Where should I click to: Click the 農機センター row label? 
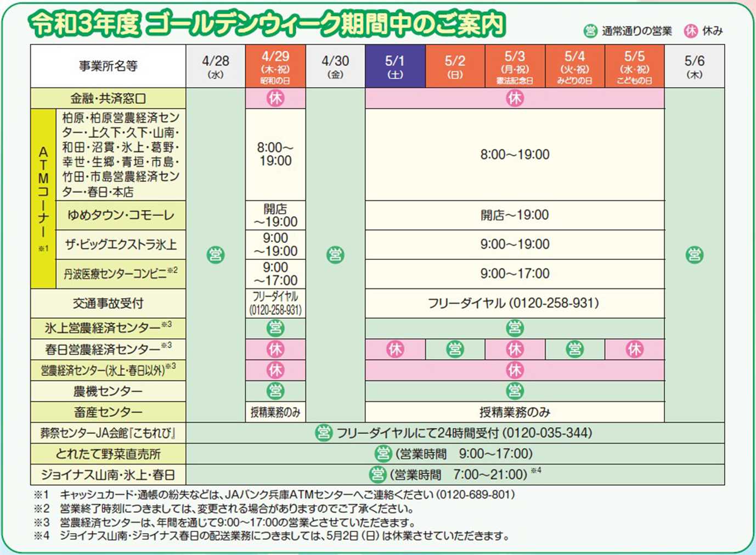(108, 391)
